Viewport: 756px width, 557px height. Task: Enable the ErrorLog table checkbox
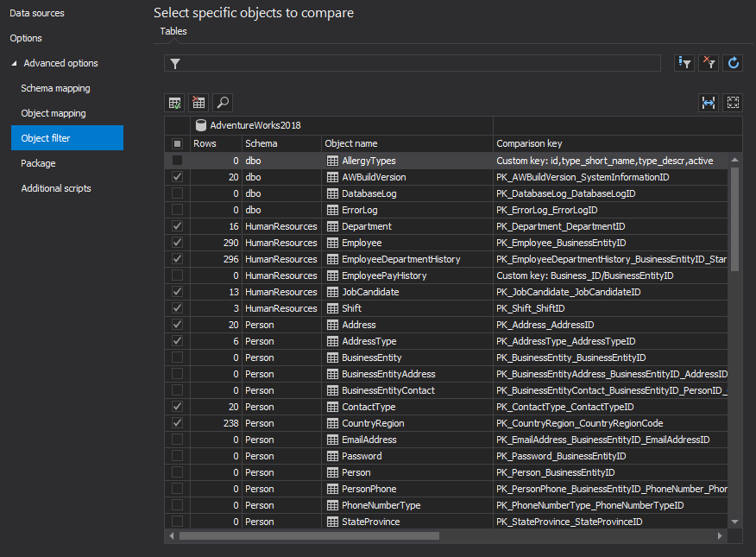(x=177, y=210)
